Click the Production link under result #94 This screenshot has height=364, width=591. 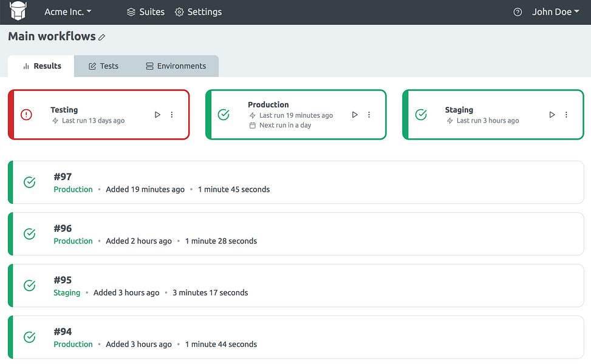point(73,344)
